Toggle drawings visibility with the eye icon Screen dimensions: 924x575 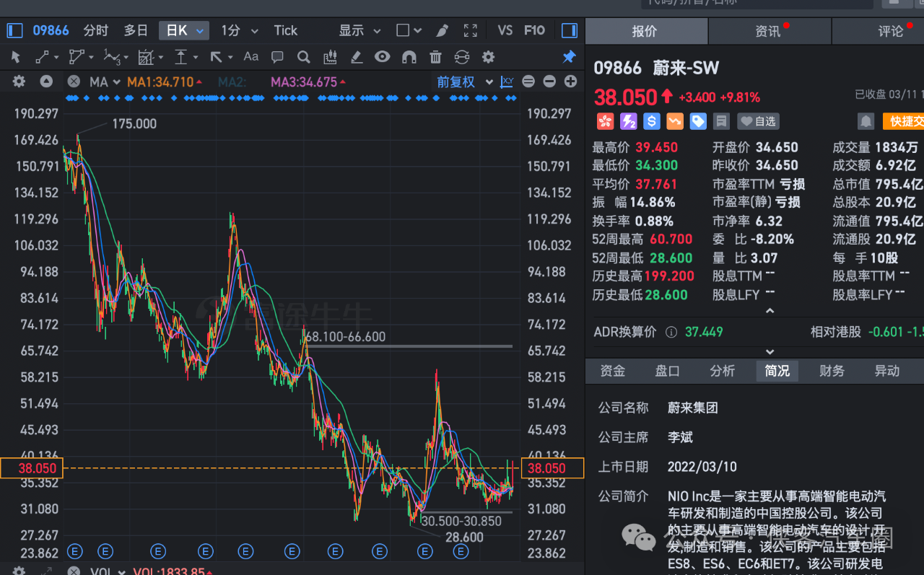(383, 56)
